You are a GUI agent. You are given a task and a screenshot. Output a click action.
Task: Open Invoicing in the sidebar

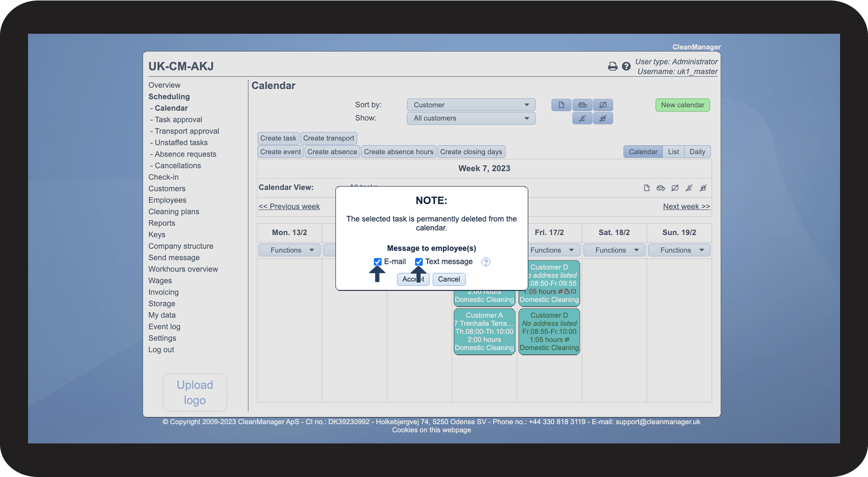[164, 292]
